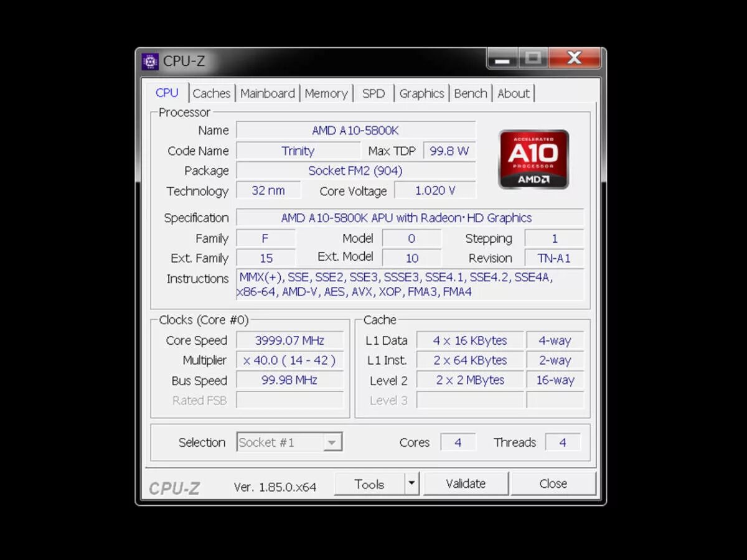Click the Max TDP value 99.8 W
747x560 pixels.
(x=449, y=151)
